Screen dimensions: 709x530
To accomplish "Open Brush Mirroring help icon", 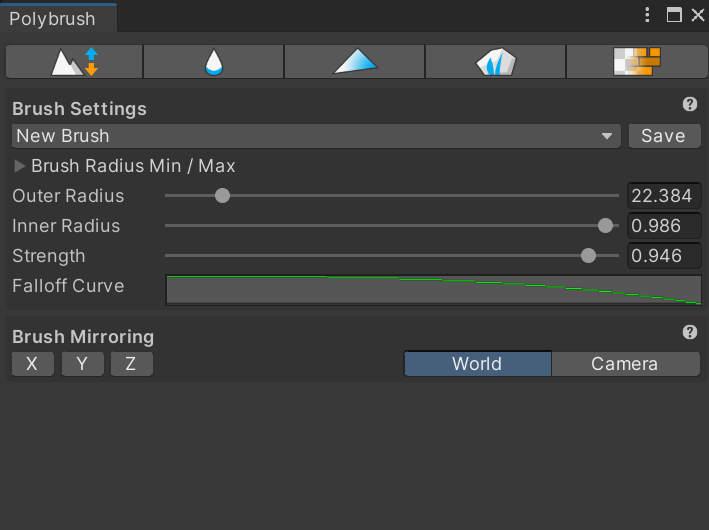I will click(x=690, y=332).
